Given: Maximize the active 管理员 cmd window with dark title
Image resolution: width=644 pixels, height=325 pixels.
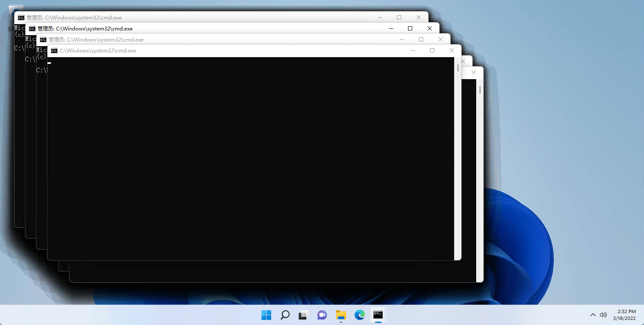Looking at the screenshot, I should [410, 29].
